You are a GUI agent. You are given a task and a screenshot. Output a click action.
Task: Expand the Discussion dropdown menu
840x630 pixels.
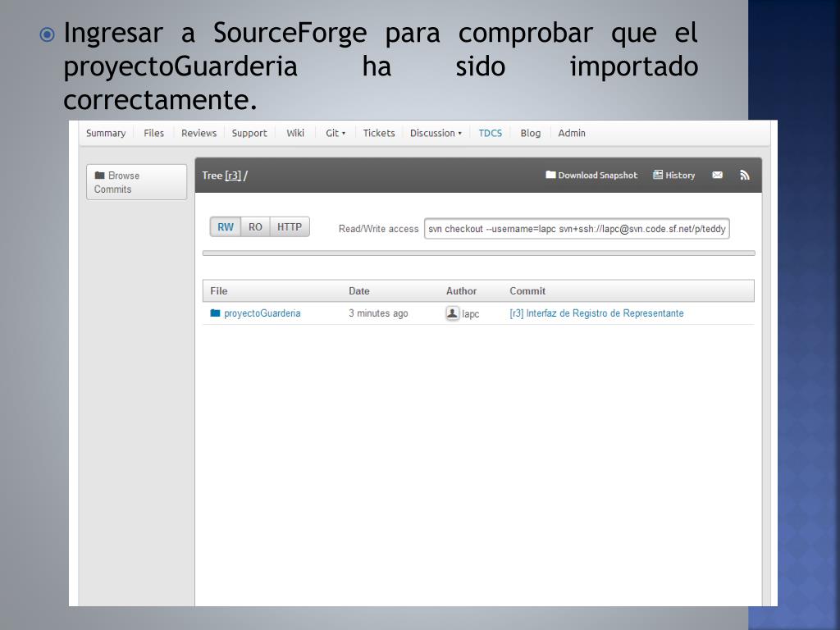coord(436,133)
